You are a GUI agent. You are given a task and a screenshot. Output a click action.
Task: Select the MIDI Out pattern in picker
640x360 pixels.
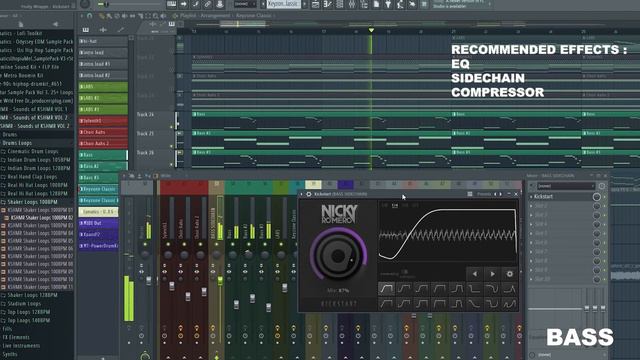98,223
